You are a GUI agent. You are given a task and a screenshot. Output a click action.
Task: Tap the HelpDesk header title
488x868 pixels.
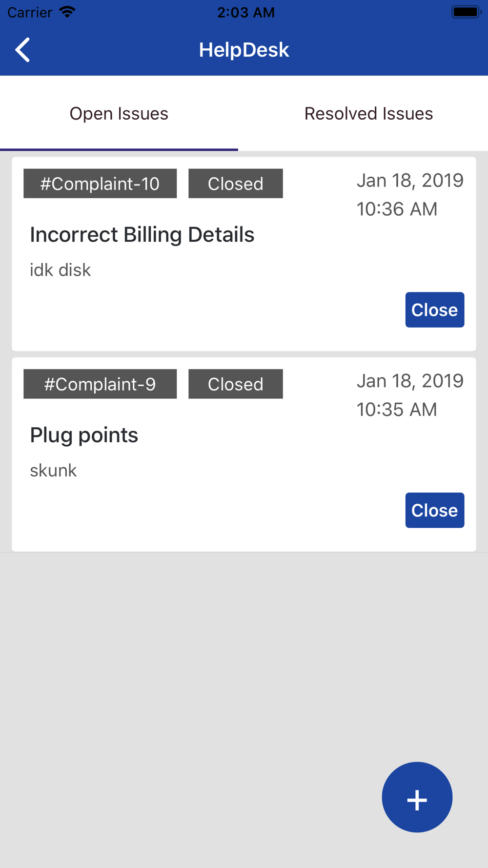(x=244, y=50)
